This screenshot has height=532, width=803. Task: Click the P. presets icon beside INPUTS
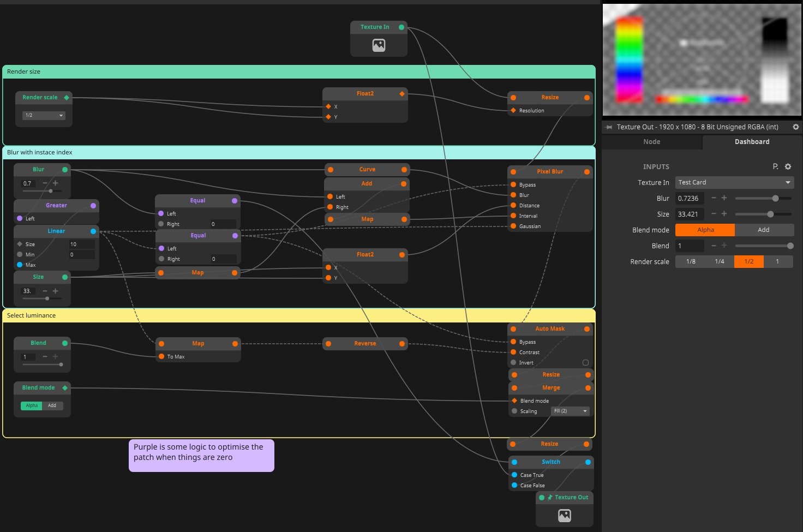775,166
